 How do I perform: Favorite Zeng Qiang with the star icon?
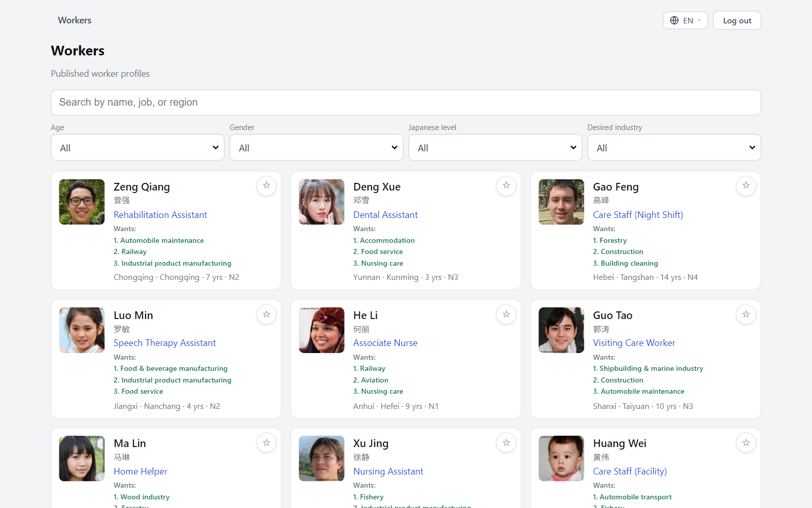pos(266,186)
